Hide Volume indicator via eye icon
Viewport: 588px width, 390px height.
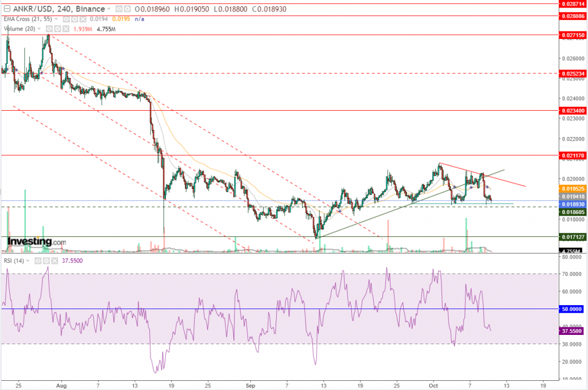(49, 29)
